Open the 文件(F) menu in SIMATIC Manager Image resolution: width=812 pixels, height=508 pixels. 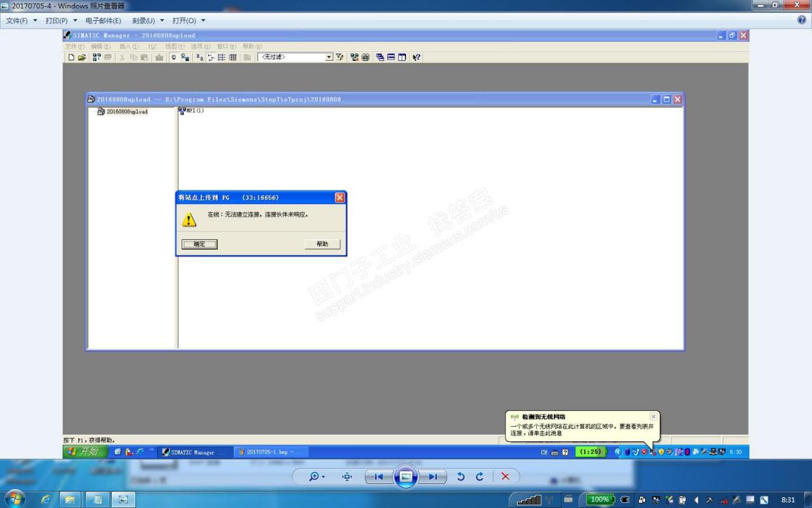pos(74,46)
